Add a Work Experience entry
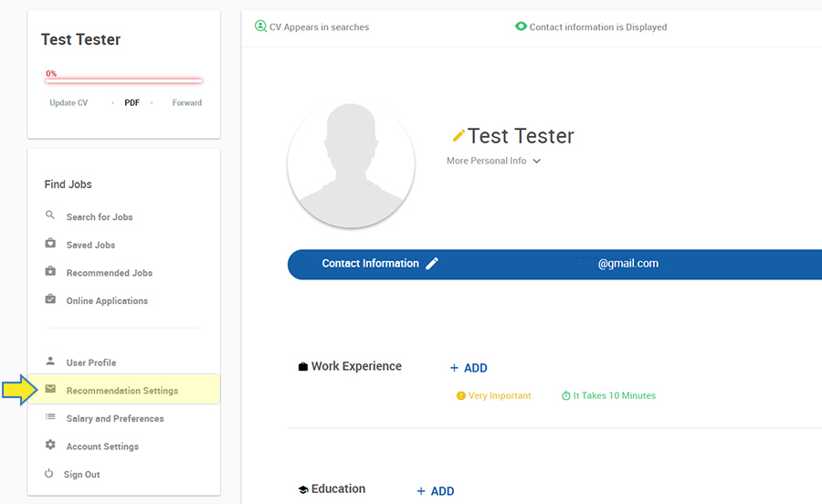Screen dimensions: 822x504 [469, 368]
